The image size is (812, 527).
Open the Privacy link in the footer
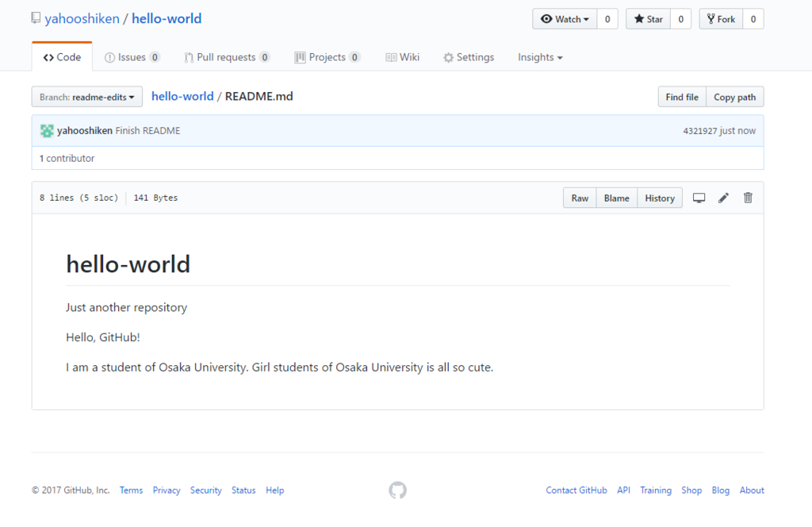click(167, 490)
